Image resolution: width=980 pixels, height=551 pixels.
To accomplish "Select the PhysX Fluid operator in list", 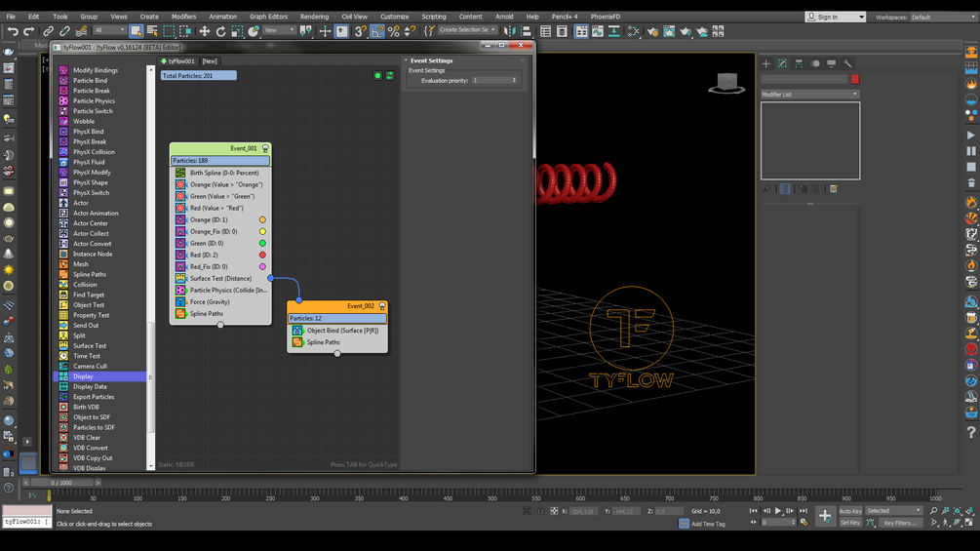I will pos(89,162).
